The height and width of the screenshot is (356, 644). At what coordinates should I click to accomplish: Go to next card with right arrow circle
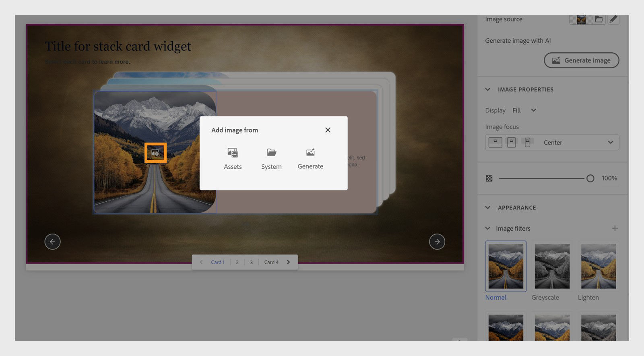pos(437,242)
